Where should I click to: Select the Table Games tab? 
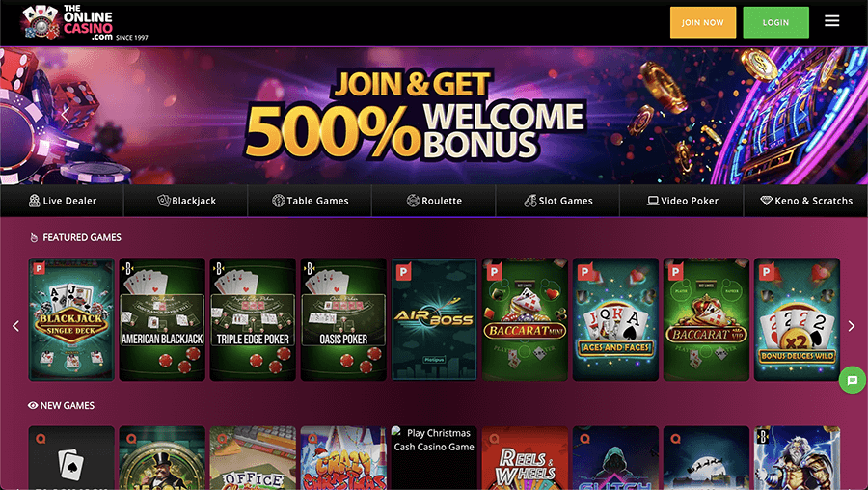310,201
